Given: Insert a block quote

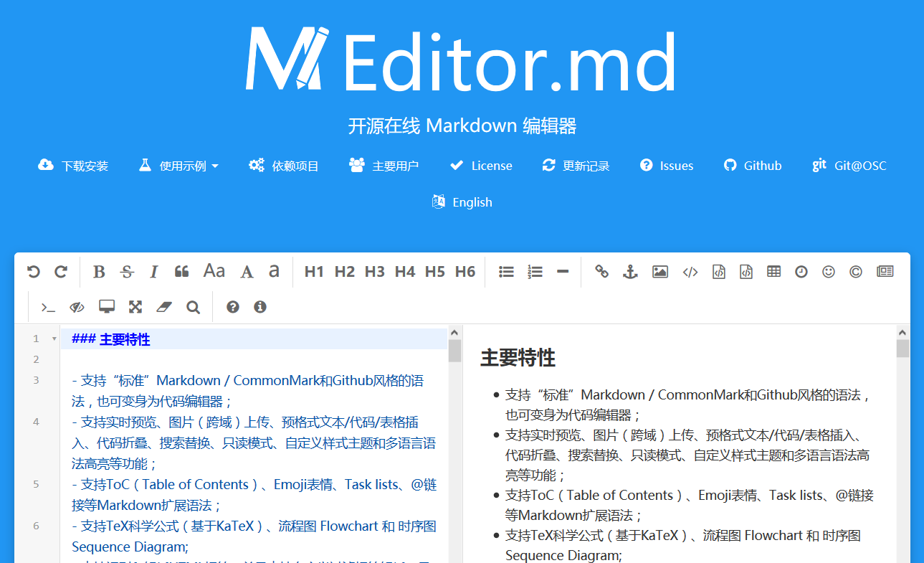Looking at the screenshot, I should (182, 272).
